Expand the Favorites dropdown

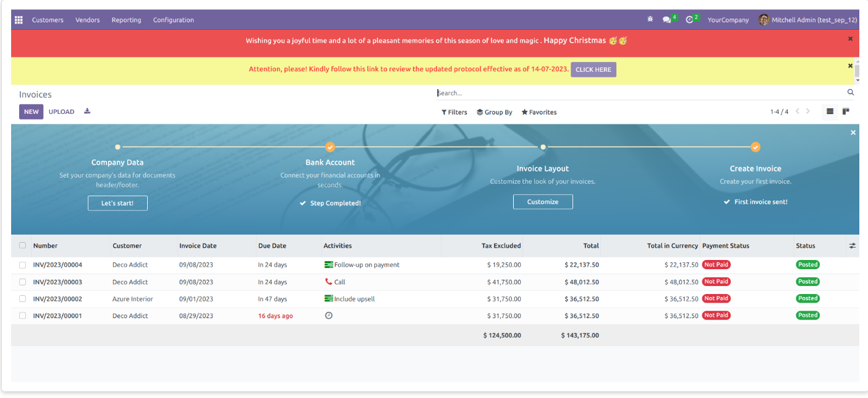coord(539,112)
